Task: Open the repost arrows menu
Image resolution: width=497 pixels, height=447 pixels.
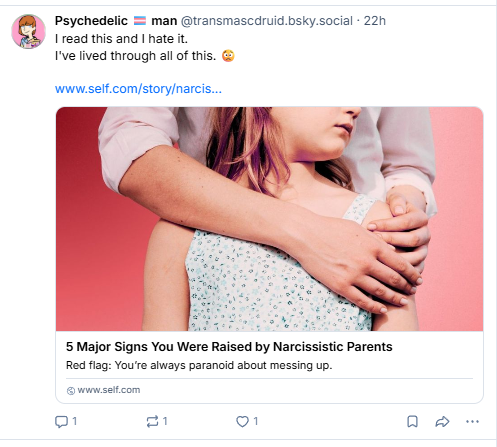Action: point(152,422)
